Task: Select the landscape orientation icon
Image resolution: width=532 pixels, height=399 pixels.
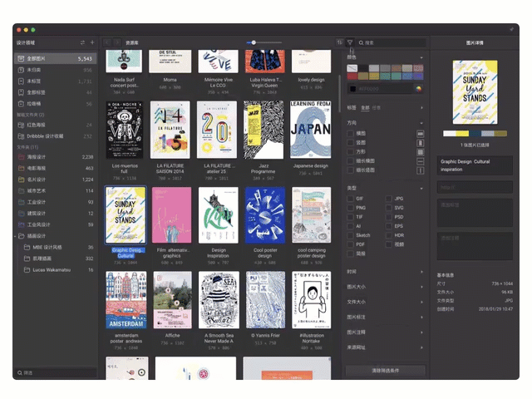Action: coord(420,134)
